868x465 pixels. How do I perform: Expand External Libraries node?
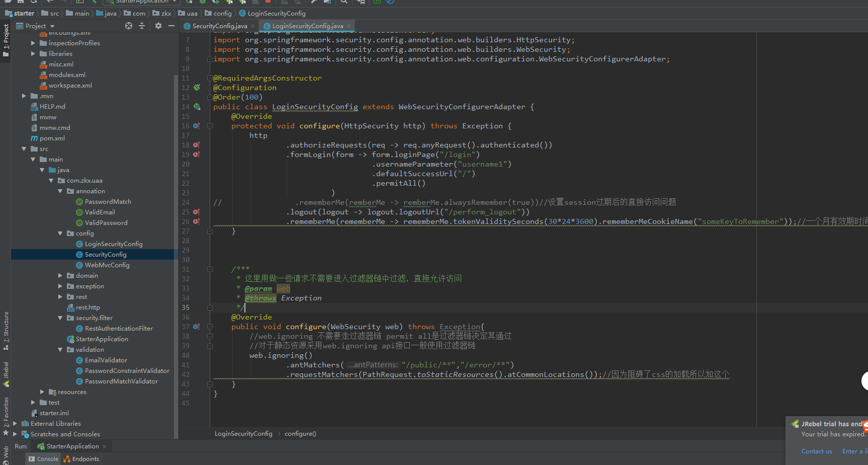15,424
